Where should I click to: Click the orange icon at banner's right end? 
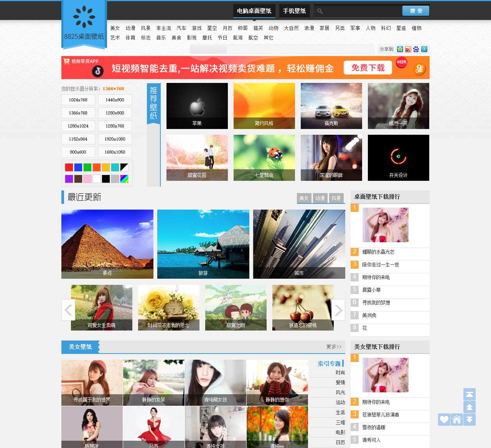[419, 69]
